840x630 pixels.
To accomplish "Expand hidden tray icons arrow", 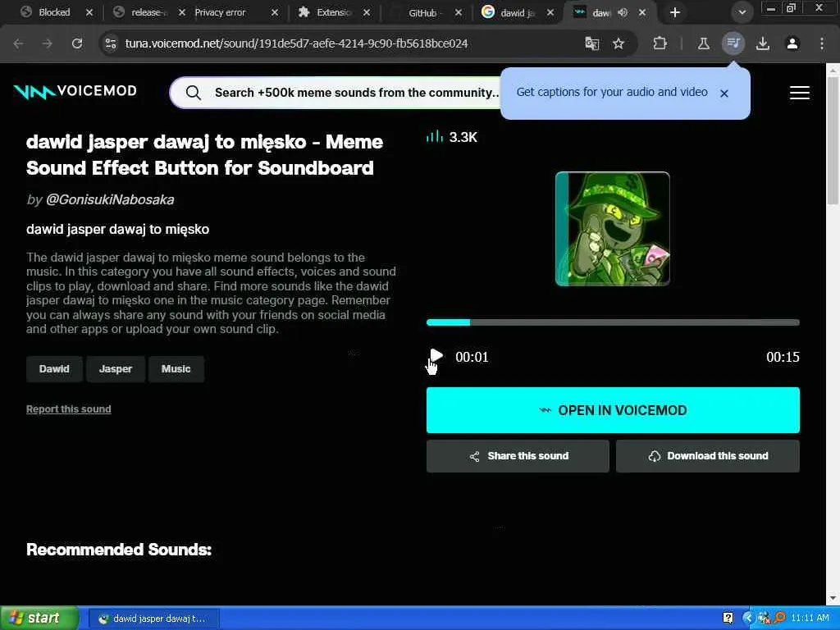I will coord(748,619).
